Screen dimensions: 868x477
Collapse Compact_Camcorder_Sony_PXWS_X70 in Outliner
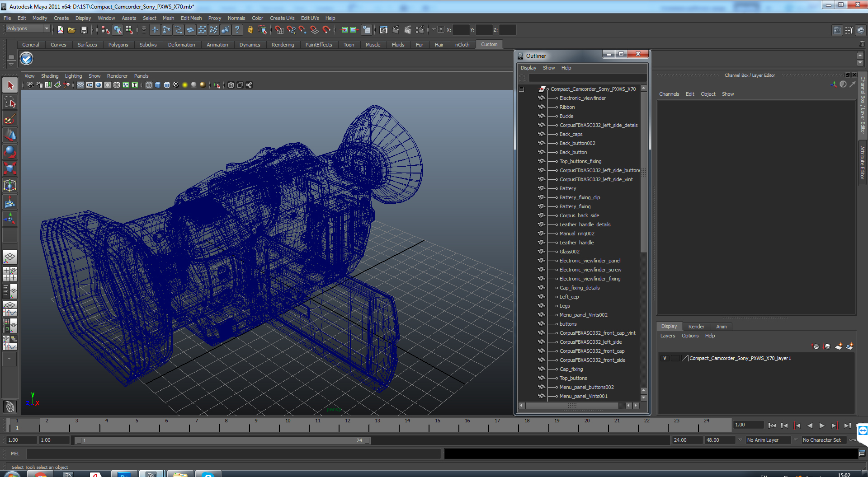click(x=521, y=89)
